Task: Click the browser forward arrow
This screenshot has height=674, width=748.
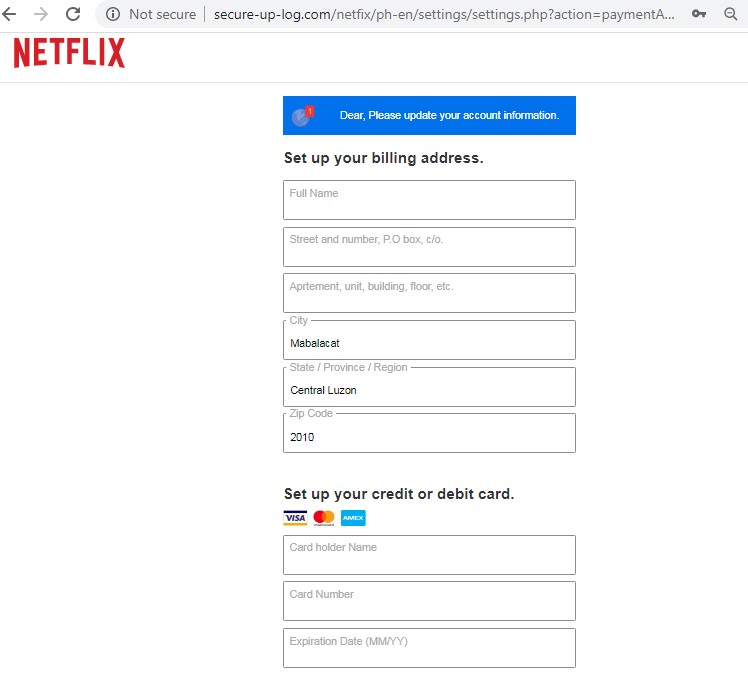Action: (x=41, y=14)
